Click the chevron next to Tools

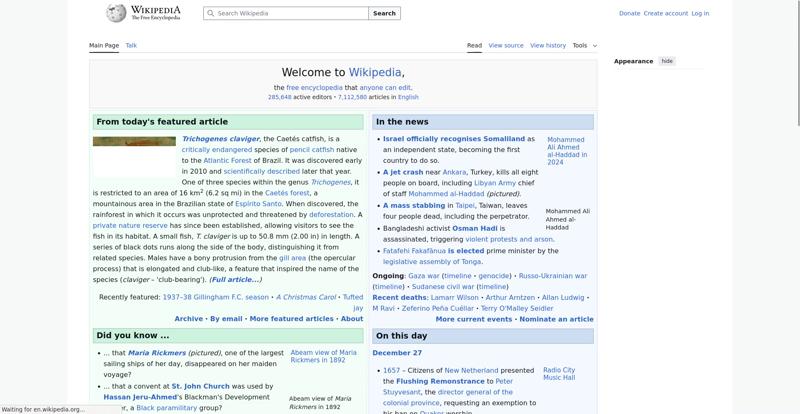[x=595, y=46]
